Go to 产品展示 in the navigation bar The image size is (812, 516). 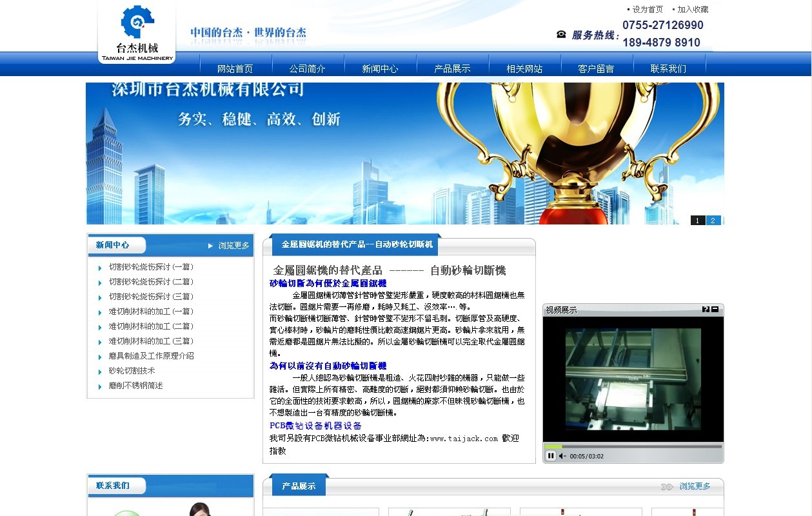452,68
